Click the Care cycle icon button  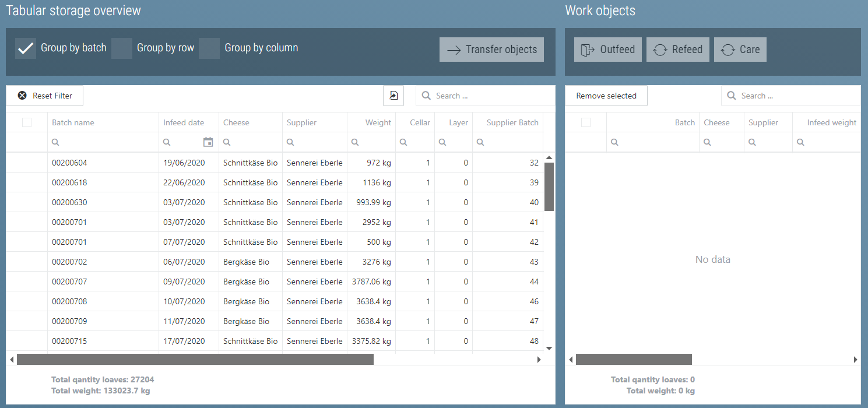tap(728, 49)
